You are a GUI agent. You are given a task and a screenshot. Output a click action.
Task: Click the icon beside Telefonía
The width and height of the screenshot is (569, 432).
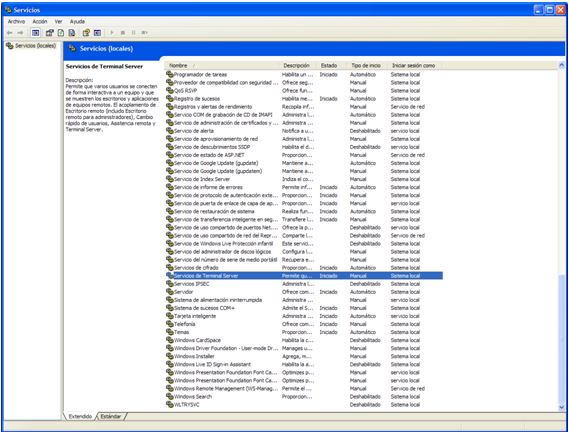pyautogui.click(x=169, y=324)
